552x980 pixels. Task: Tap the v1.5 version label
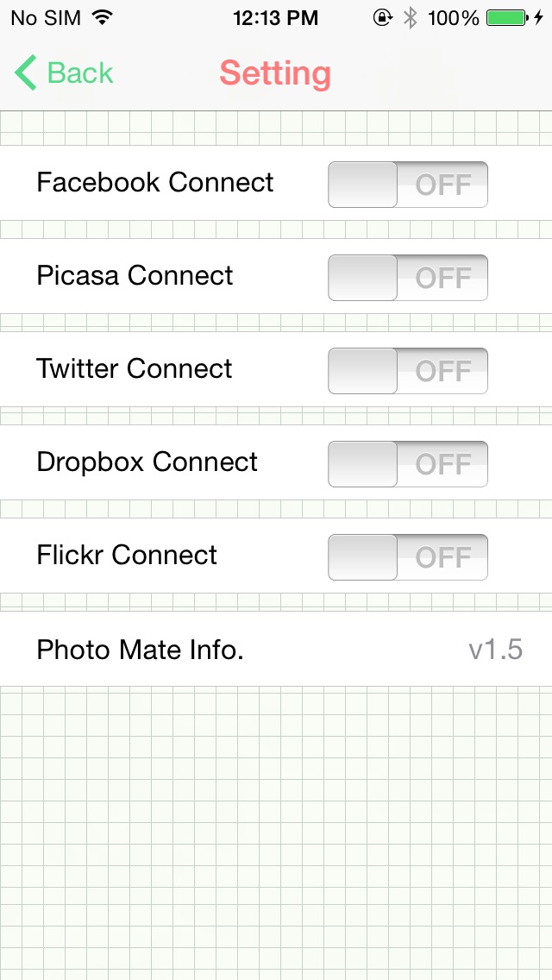495,650
